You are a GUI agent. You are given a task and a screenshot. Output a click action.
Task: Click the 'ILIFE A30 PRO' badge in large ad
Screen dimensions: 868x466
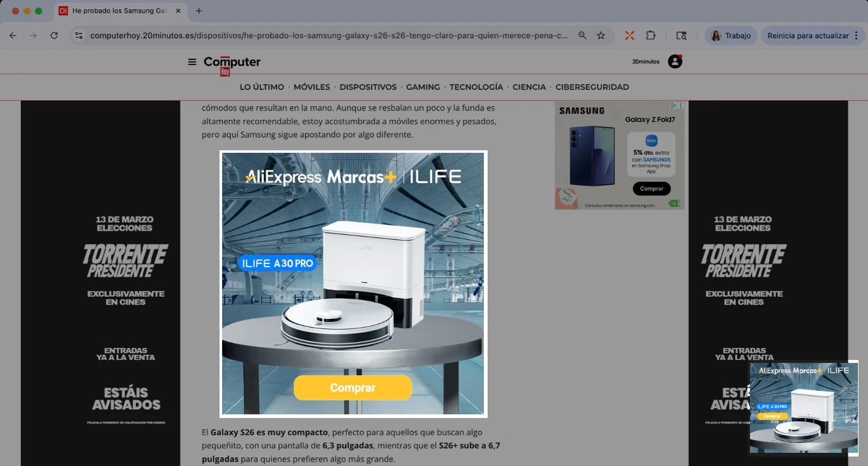[276, 263]
